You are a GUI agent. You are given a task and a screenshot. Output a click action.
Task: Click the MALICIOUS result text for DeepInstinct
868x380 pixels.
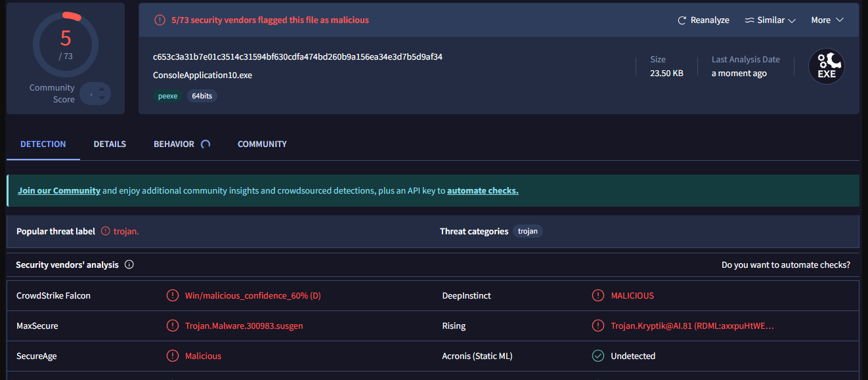[632, 296]
